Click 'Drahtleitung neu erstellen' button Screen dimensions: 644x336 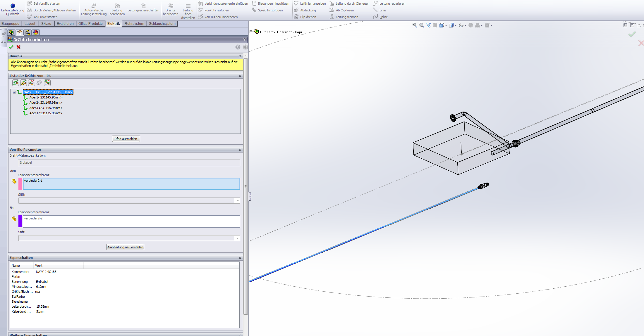tap(125, 247)
